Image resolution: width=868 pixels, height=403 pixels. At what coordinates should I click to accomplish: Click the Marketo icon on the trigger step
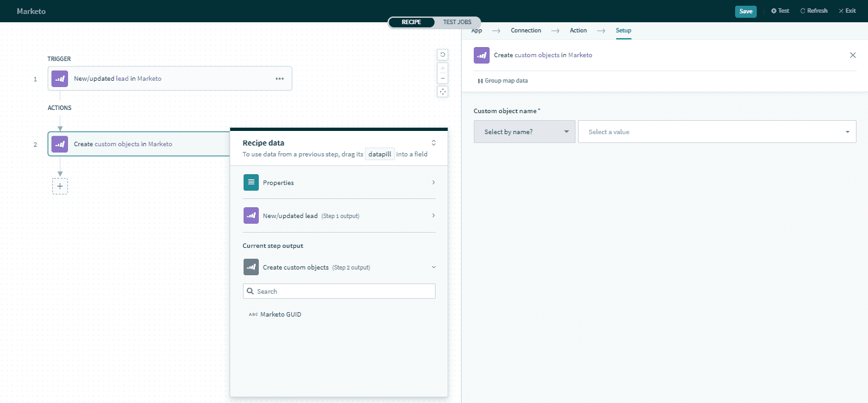click(x=59, y=78)
